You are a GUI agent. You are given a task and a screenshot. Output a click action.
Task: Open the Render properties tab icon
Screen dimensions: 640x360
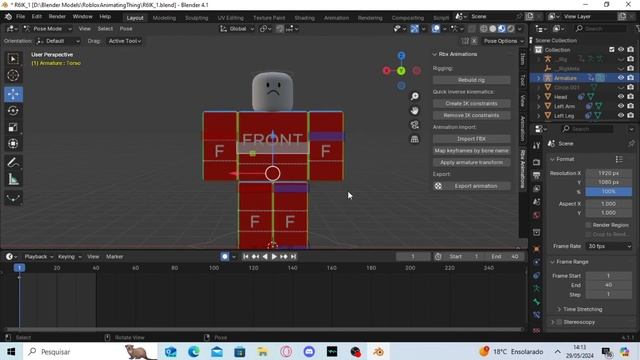point(537,162)
